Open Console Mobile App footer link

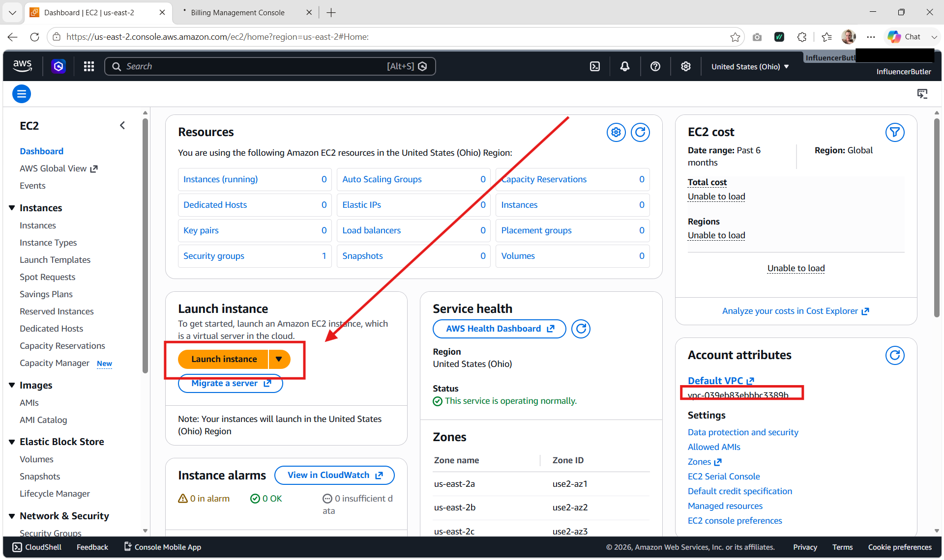pos(162,547)
